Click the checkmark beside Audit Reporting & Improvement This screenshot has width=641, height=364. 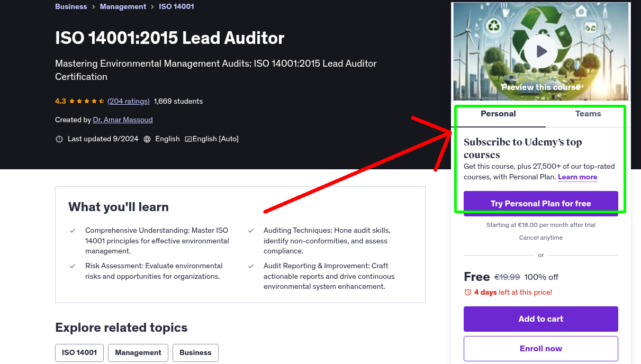[x=251, y=266]
